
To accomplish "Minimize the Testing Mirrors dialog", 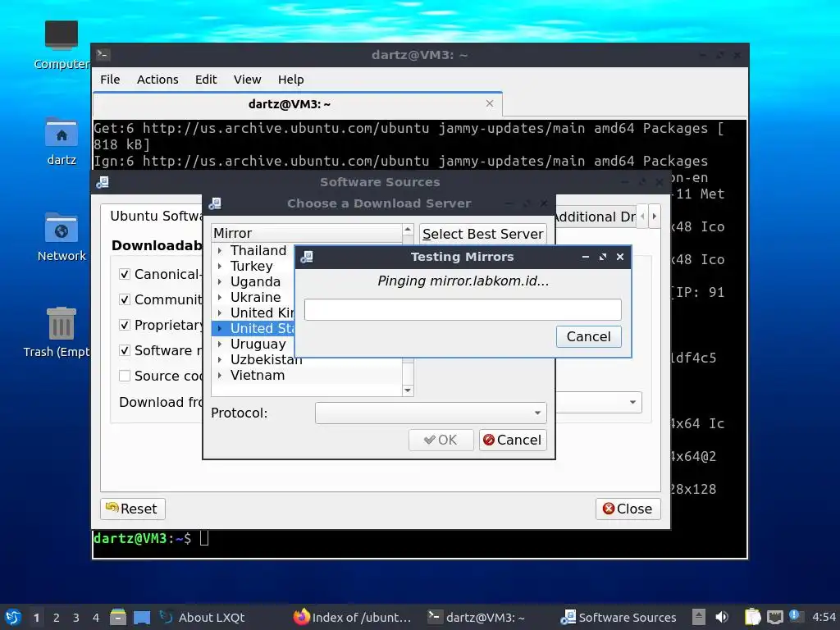I will (586, 257).
